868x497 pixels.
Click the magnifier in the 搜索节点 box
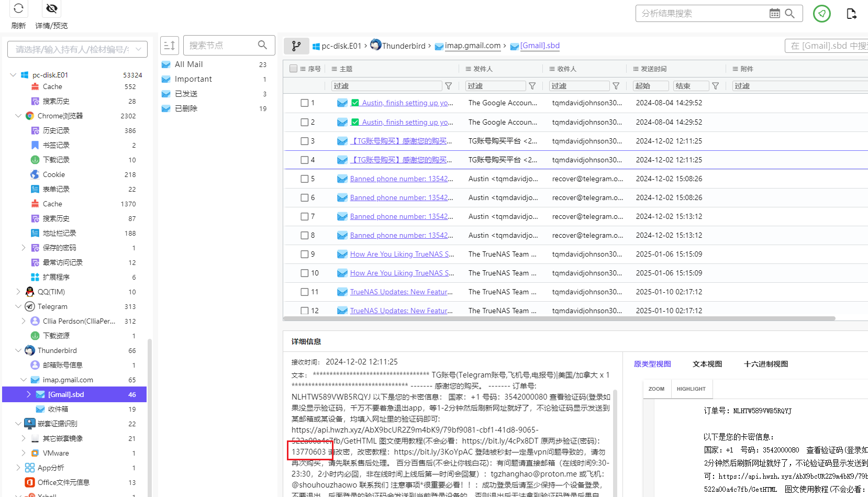click(x=262, y=45)
